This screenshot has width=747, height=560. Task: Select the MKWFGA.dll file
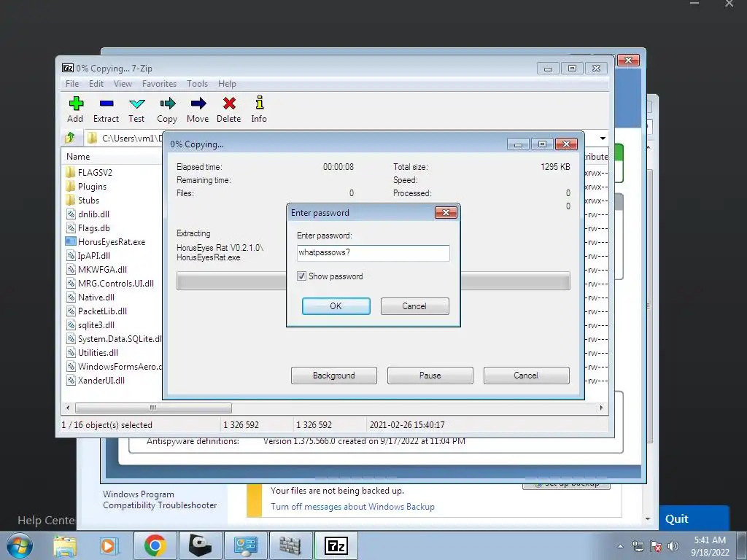click(96, 270)
